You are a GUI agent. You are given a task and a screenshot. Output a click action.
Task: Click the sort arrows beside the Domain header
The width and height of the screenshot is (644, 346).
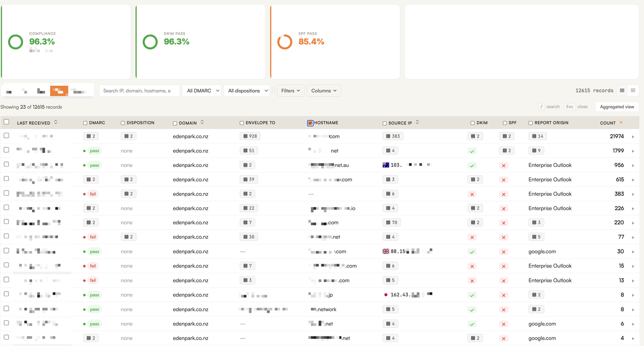click(202, 122)
